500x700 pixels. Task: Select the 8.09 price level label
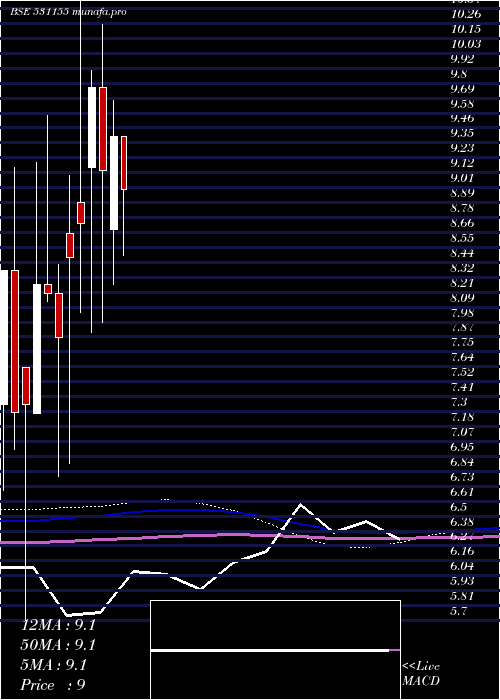click(463, 297)
